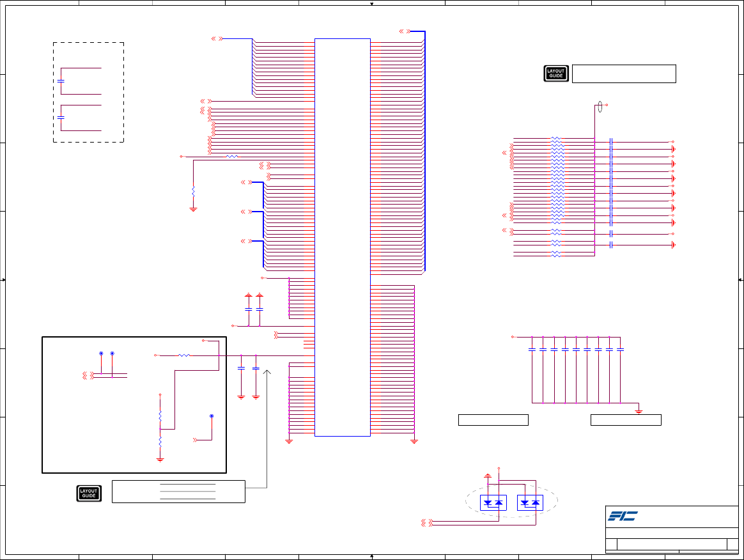Screen dimensions: 744x560
Task: Select middle of three stacked left bus ports
Action: (246, 212)
